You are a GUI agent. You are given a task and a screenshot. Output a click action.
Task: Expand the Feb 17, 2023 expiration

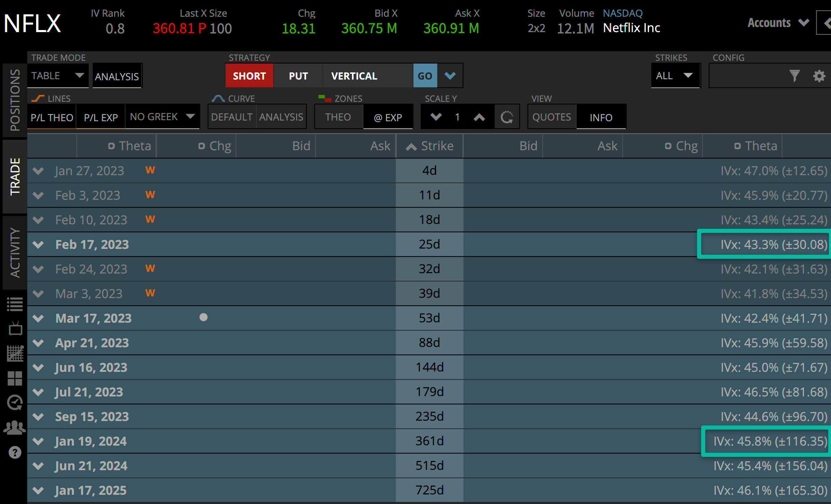38,244
